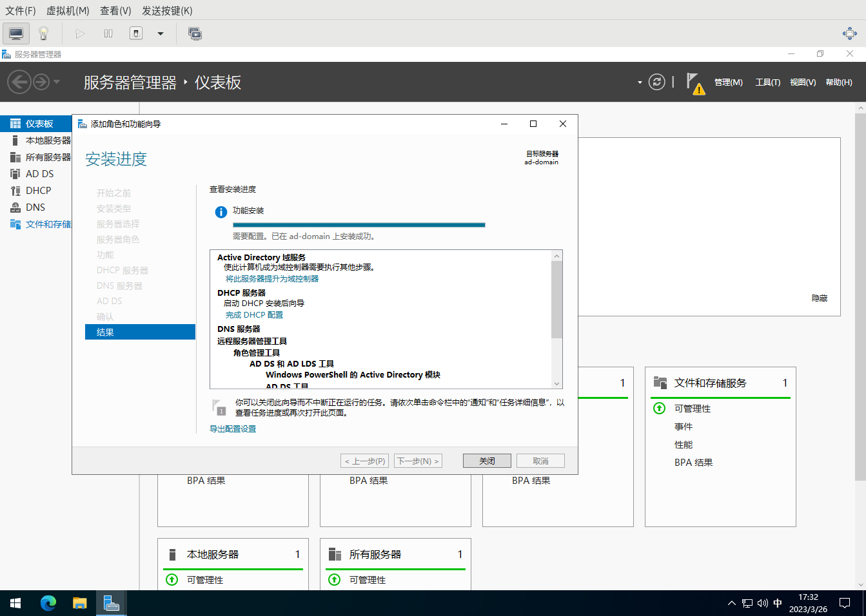The height and width of the screenshot is (616, 866).
Task: Select DNS in the sidebar
Action: [x=36, y=207]
